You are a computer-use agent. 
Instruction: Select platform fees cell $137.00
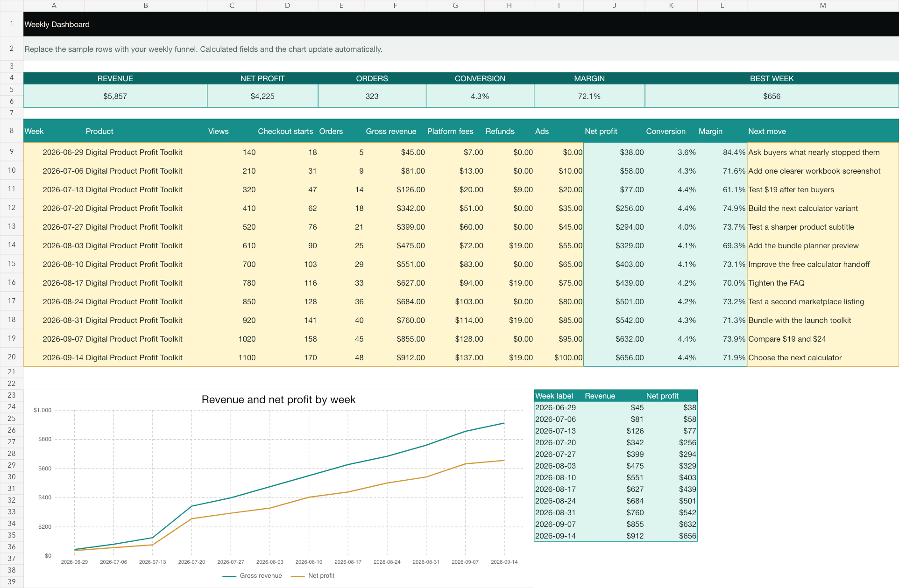(455, 357)
